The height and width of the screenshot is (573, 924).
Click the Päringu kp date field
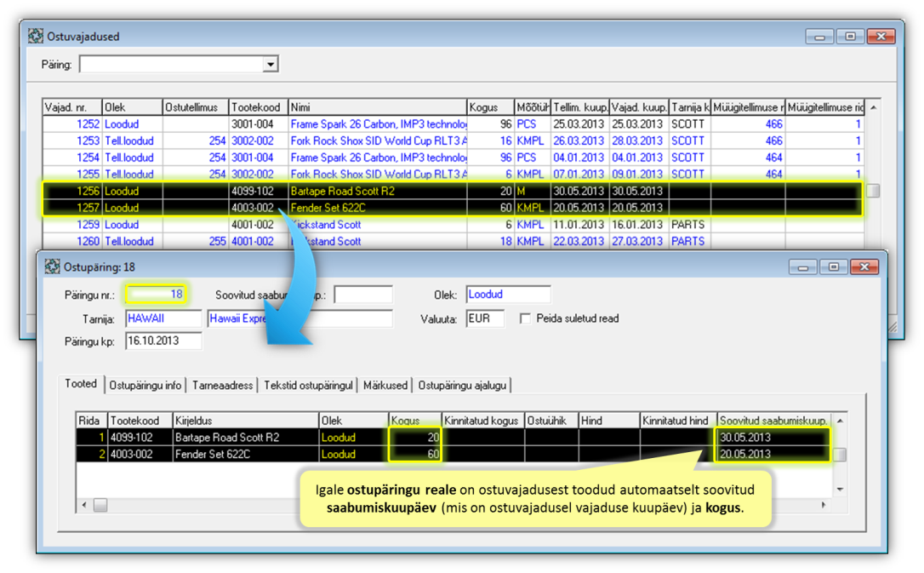[x=163, y=341]
